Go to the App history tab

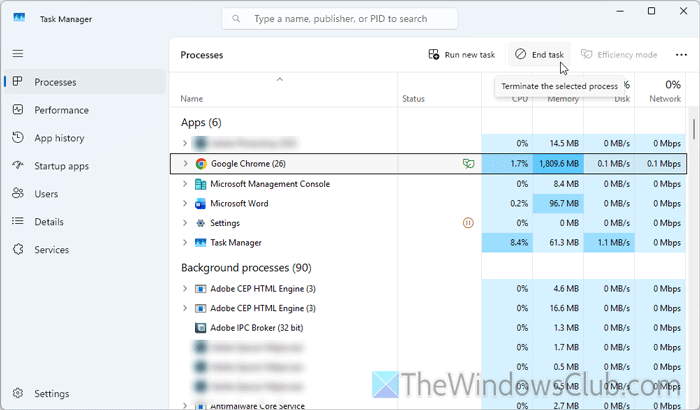(85, 138)
